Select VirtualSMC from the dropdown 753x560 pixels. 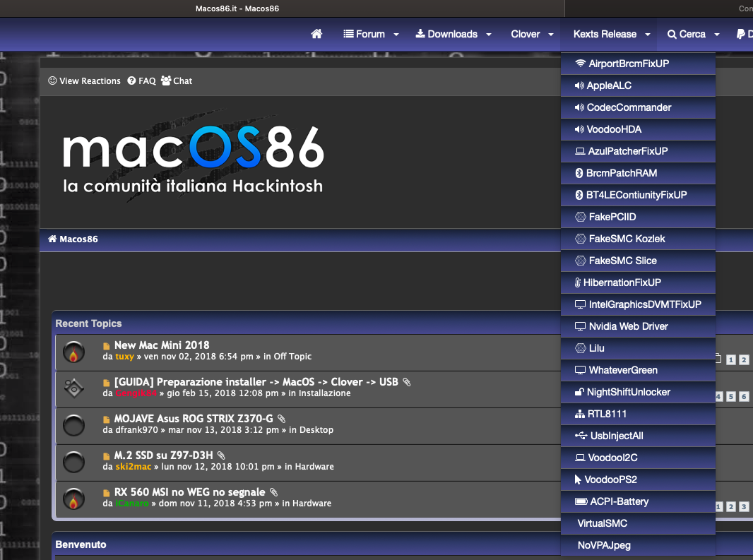click(638, 523)
